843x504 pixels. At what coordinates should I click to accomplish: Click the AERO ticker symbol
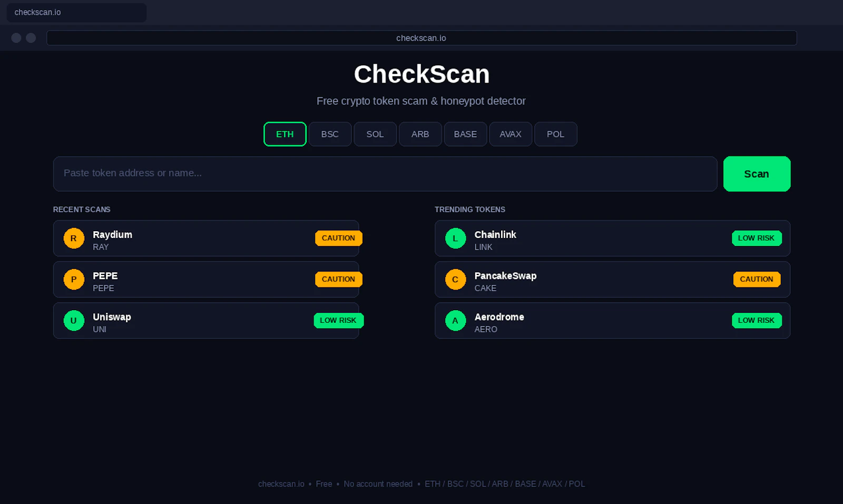(x=486, y=329)
